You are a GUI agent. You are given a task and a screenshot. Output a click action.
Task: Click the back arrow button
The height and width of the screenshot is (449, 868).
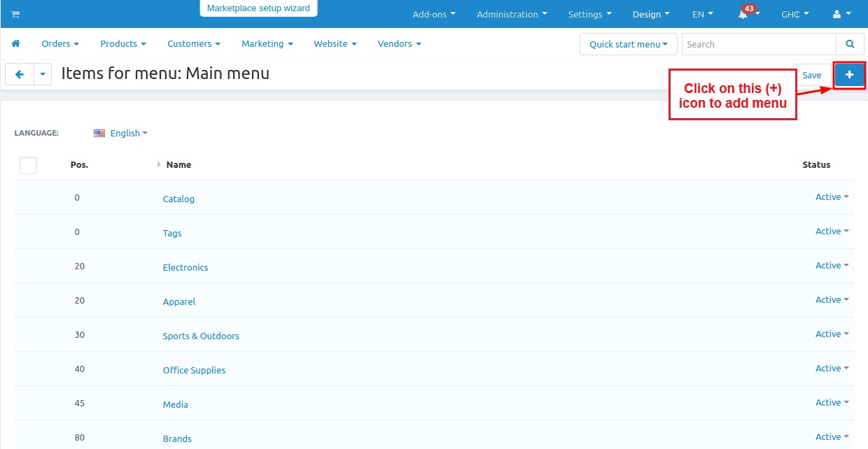pyautogui.click(x=20, y=74)
